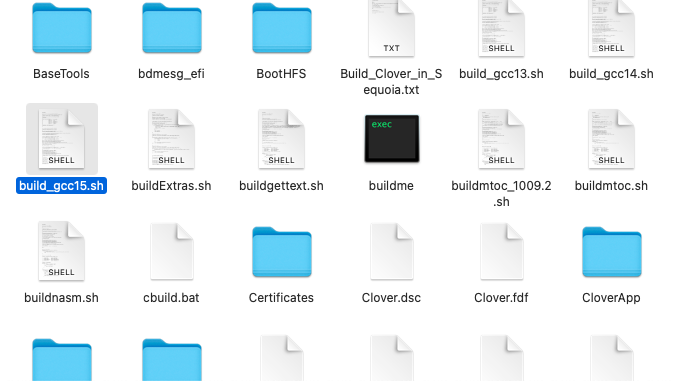Click the Clover.fdf file name
Viewport: 674px width, 381px height.
(502, 298)
